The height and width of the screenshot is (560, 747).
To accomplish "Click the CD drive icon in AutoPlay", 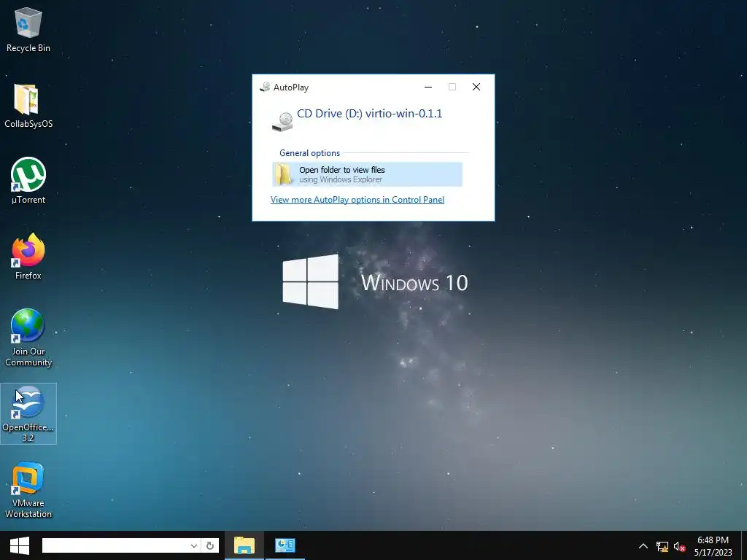I will [x=282, y=122].
